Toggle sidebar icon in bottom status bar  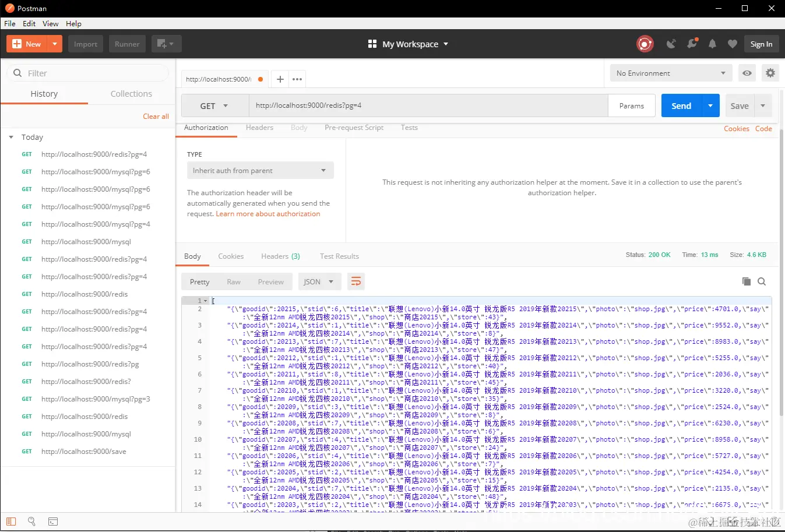(11, 522)
